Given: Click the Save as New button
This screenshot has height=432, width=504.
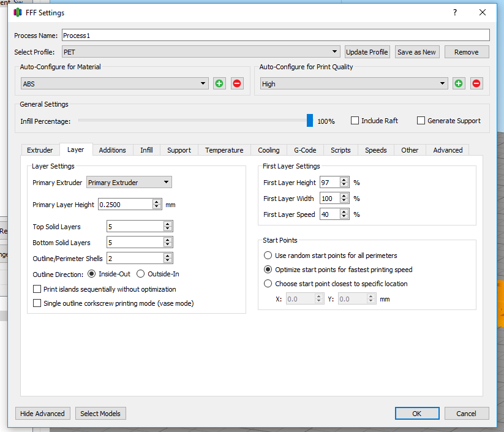Looking at the screenshot, I should click(x=416, y=52).
